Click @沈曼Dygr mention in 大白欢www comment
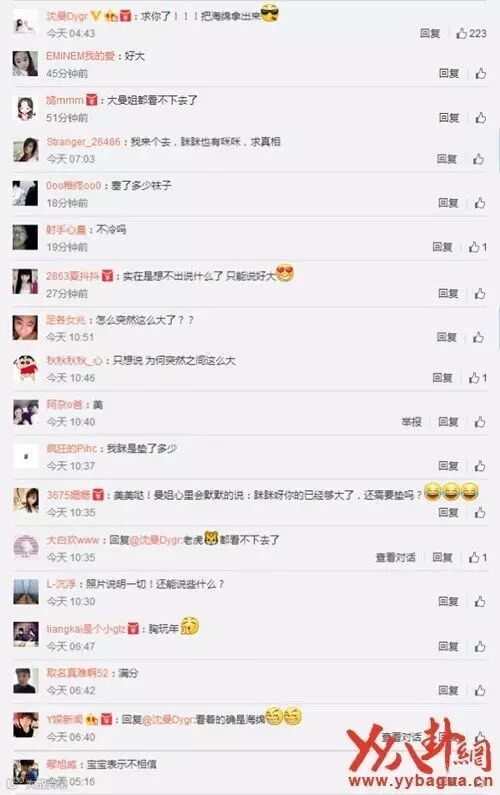Image resolution: width=500 pixels, height=795 pixels. pyautogui.click(x=156, y=540)
